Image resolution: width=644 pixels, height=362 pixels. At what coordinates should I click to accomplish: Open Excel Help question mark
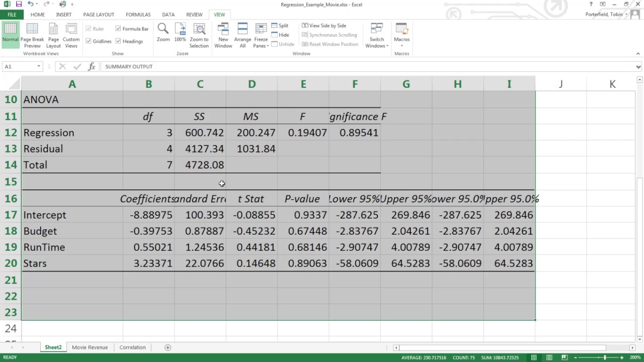click(591, 4)
